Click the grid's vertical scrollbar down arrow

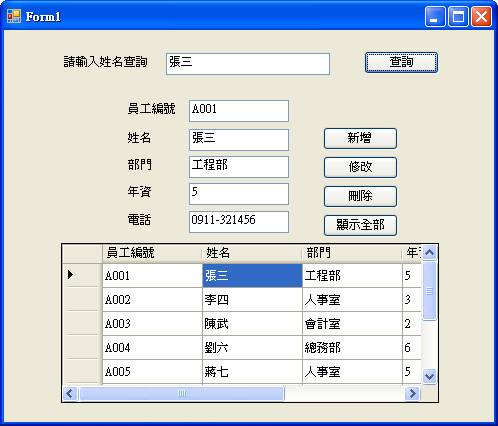[x=429, y=377]
